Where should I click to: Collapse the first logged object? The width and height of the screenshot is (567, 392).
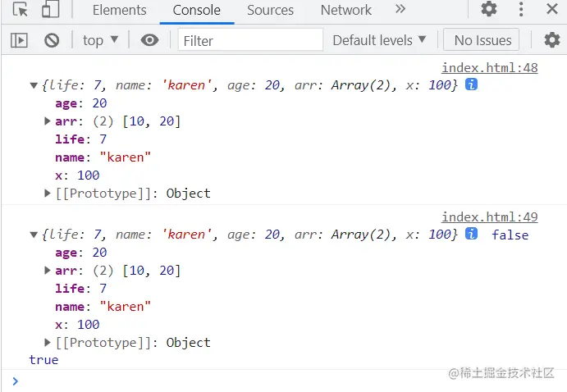click(34, 85)
